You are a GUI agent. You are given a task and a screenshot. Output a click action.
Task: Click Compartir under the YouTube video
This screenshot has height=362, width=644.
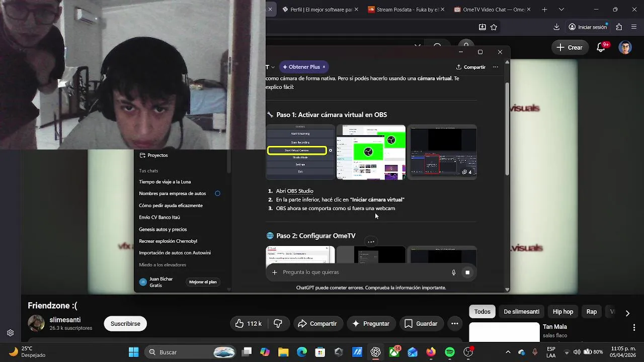point(317,324)
